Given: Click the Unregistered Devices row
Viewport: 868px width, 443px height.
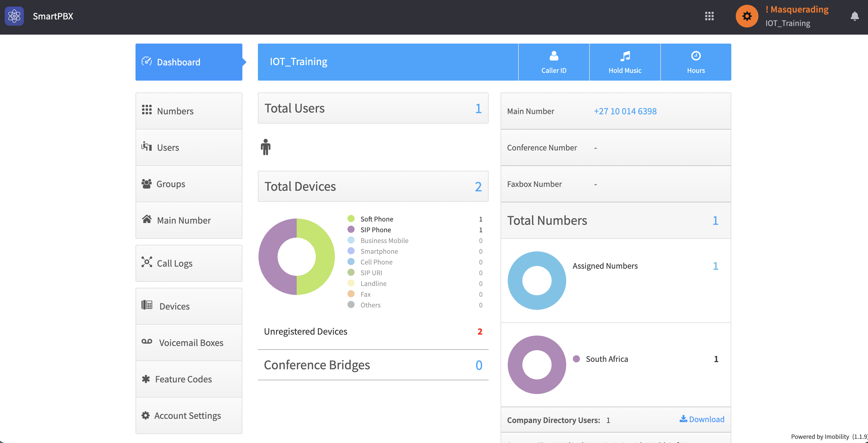Looking at the screenshot, I should coord(373,331).
